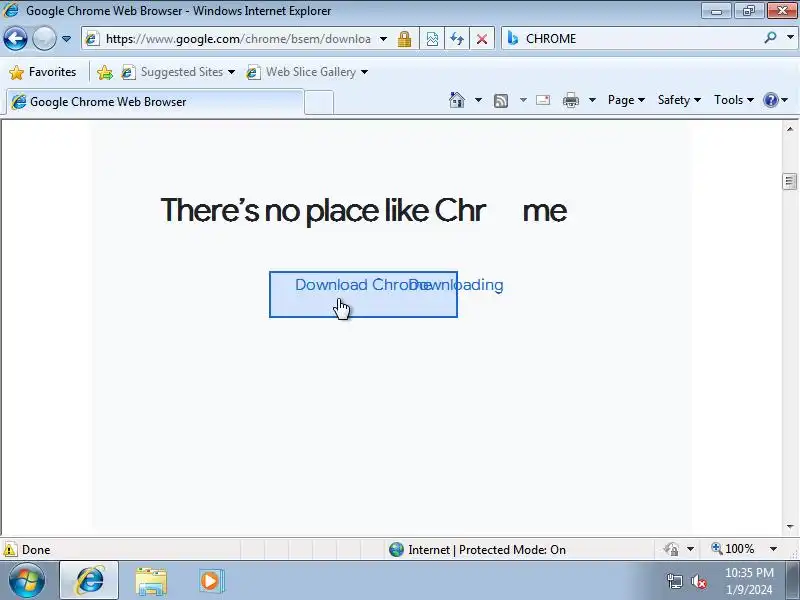This screenshot has height=600, width=800.
Task: Click the Internet Explorer taskbar icon
Action: pos(89,581)
